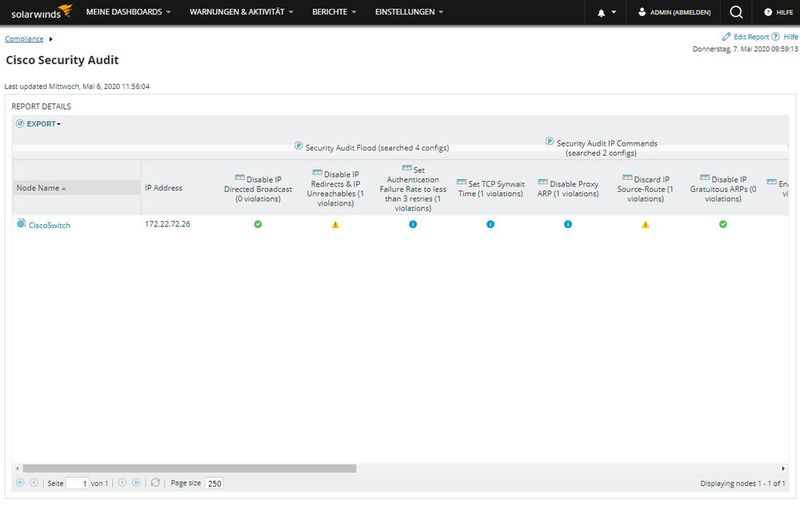Open the Warnungen & Aktivität menu

click(241, 12)
